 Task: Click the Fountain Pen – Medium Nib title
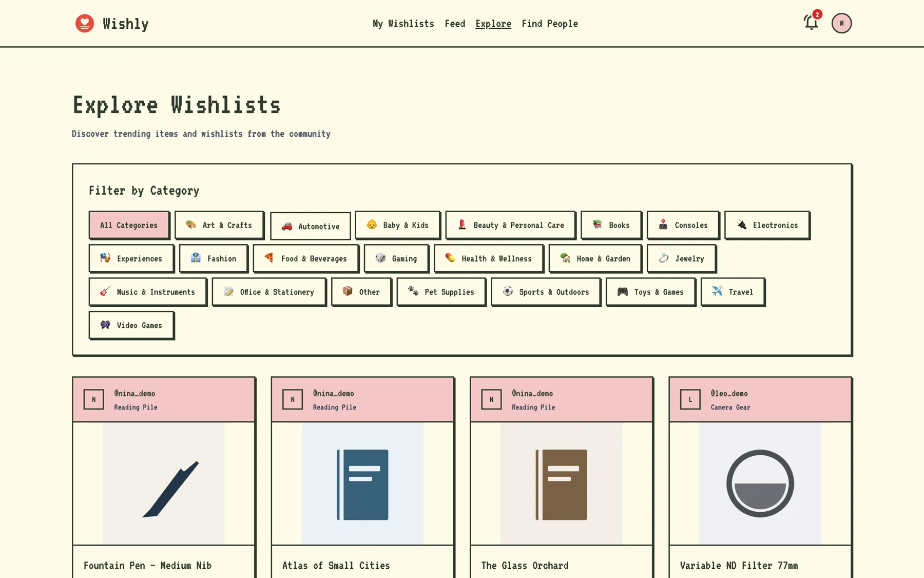click(147, 566)
